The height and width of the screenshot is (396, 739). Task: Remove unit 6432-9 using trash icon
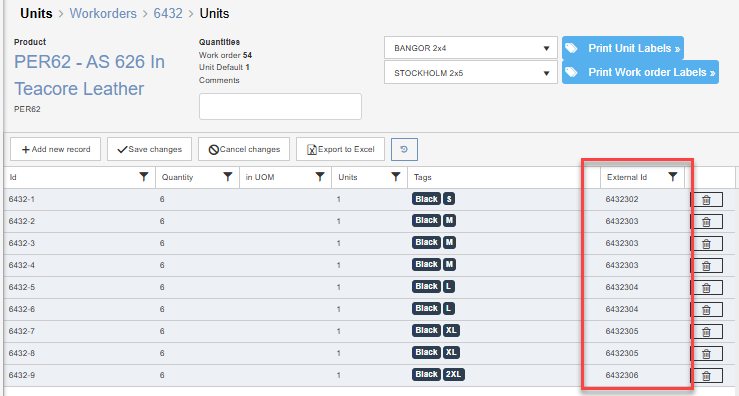click(706, 376)
